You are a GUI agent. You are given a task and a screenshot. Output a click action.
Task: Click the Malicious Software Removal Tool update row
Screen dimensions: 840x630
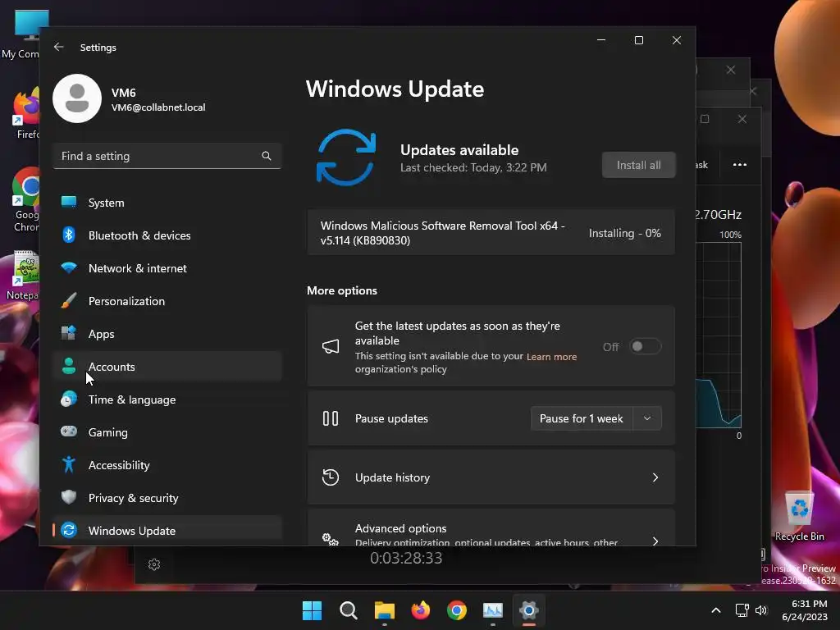[x=491, y=233]
